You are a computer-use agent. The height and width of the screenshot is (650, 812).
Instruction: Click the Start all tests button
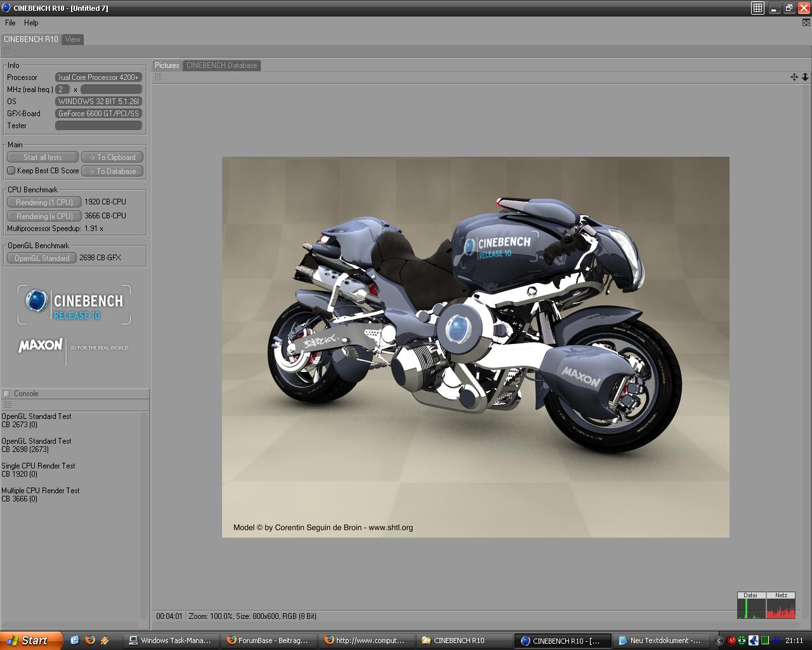coord(43,157)
